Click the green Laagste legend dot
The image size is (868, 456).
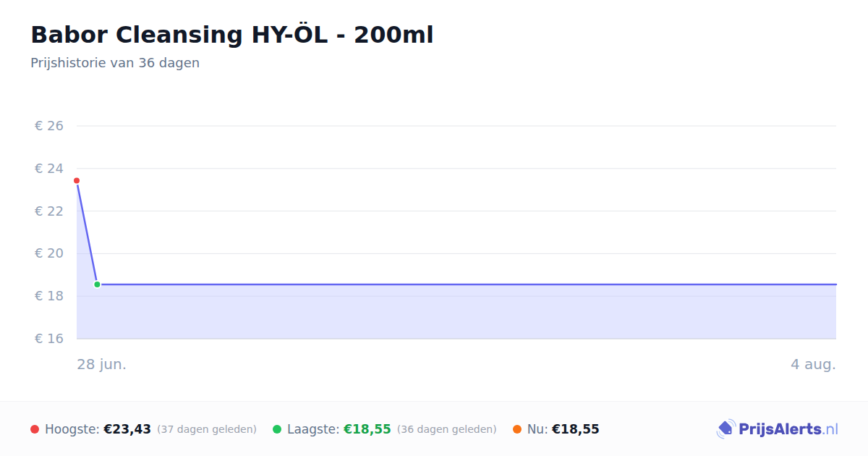(277, 429)
